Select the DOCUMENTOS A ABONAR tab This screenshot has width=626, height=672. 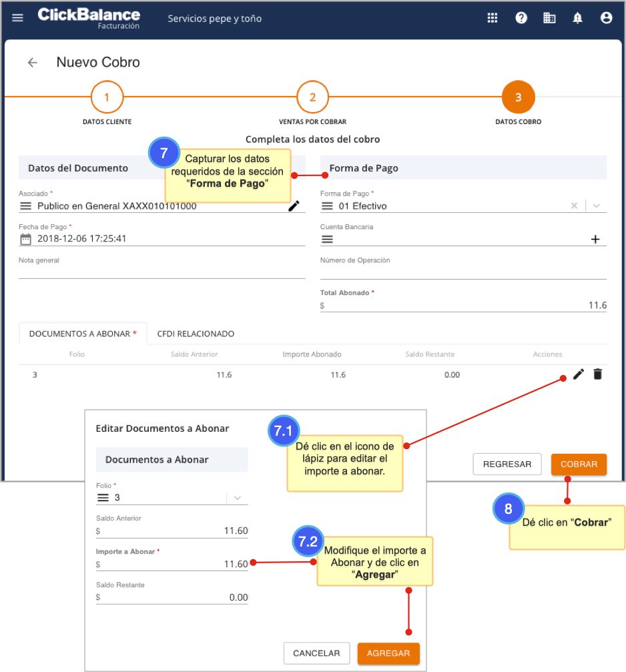(83, 334)
